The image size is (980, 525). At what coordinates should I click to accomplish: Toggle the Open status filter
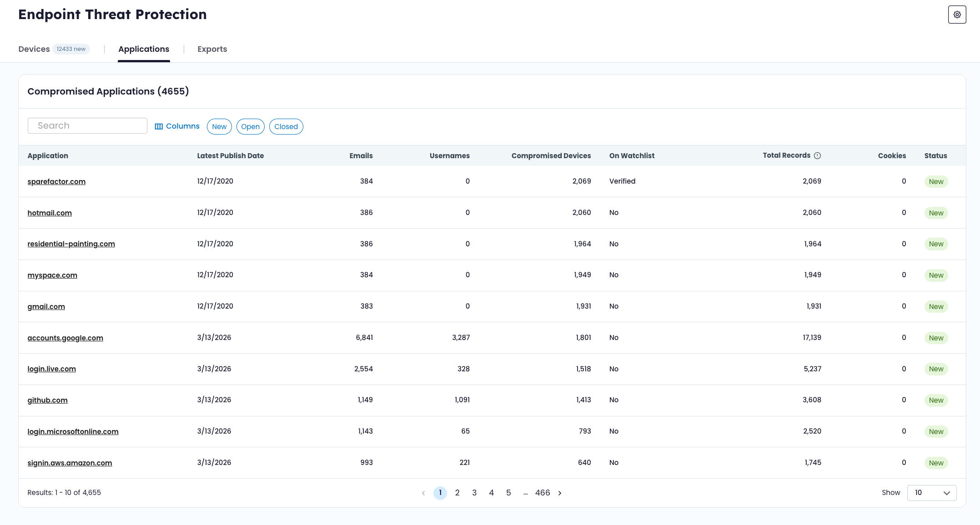[250, 127]
